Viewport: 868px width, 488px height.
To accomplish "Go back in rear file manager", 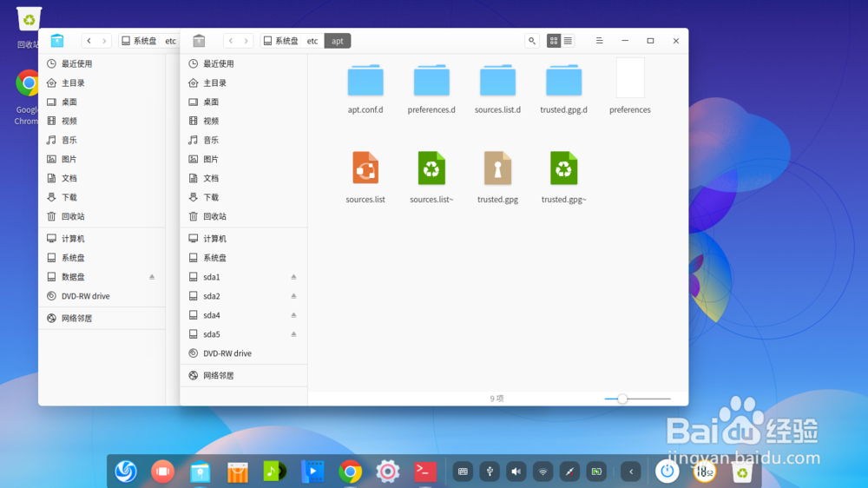I will (x=89, y=41).
